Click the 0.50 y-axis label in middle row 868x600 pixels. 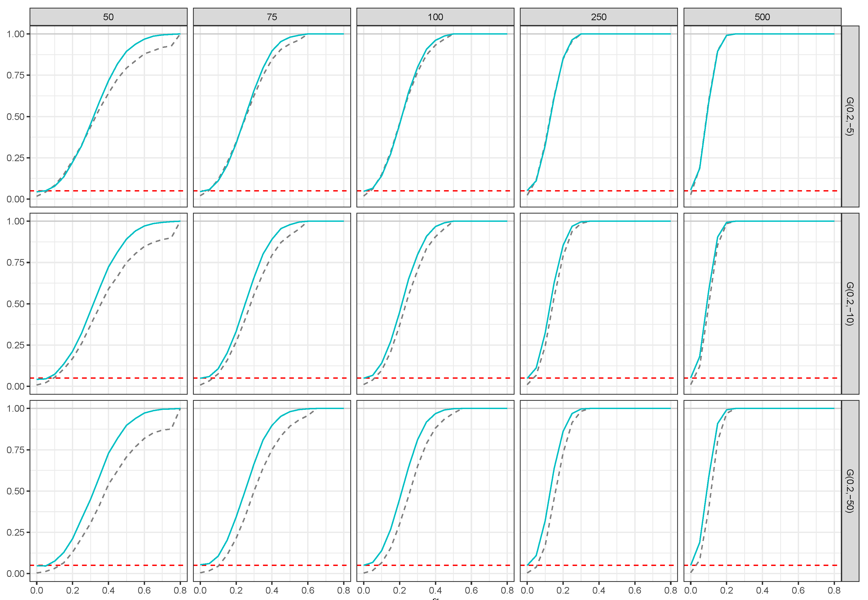(15, 304)
